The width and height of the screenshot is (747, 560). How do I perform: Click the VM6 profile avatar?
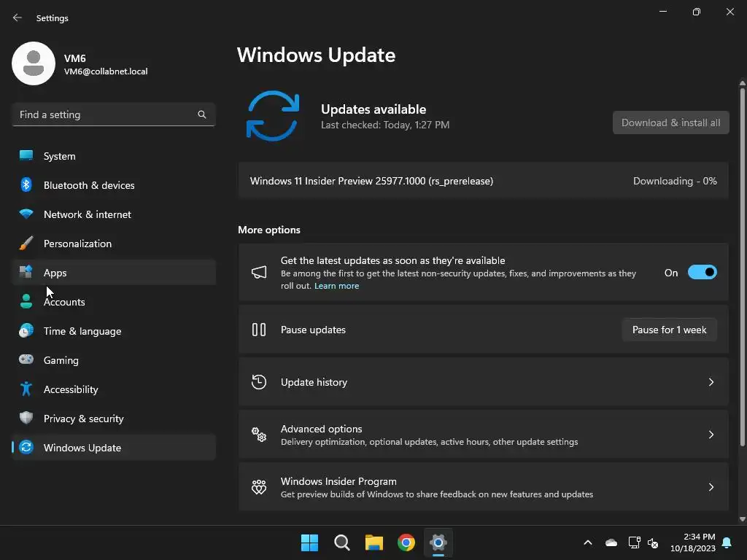coord(34,63)
